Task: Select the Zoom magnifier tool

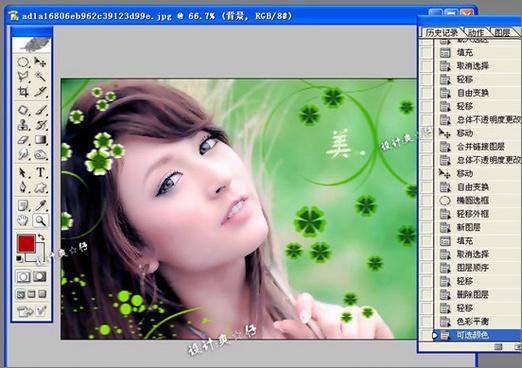Action: 40,221
